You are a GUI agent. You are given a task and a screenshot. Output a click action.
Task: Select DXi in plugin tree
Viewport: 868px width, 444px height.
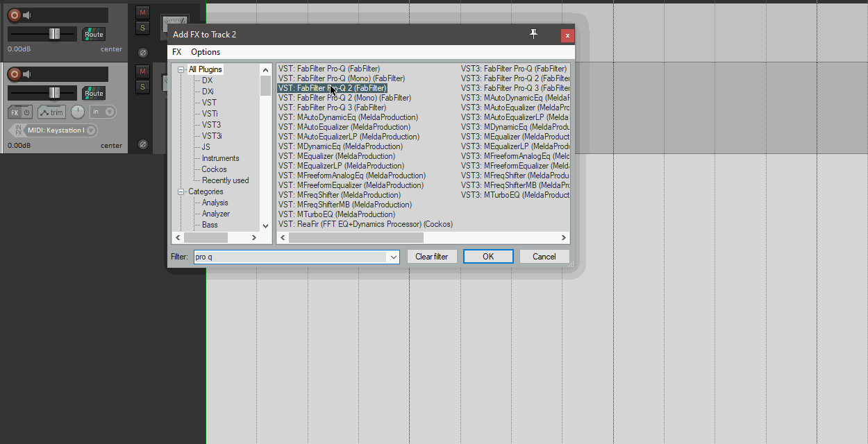click(208, 92)
